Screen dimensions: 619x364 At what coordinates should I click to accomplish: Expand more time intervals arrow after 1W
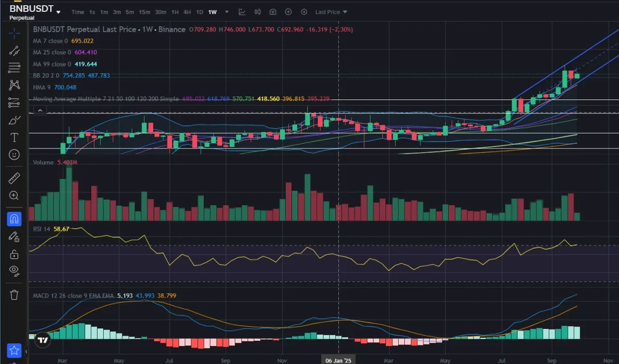[227, 12]
